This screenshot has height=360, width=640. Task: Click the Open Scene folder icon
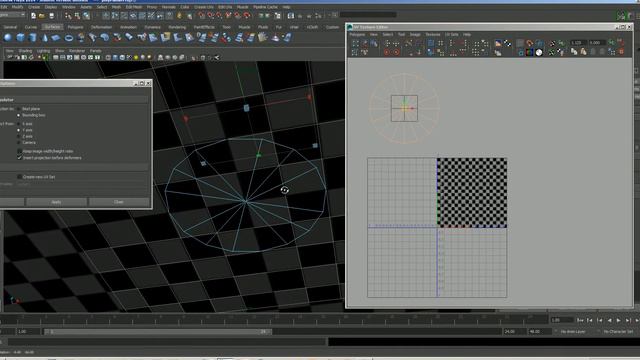coord(42,16)
